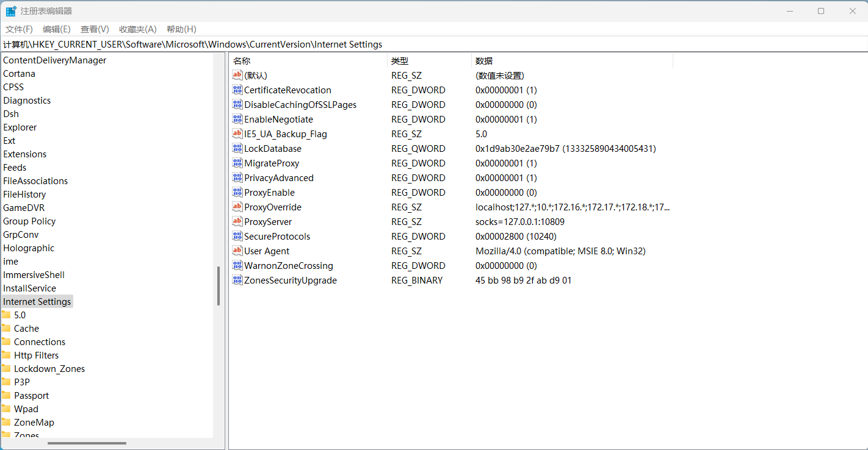868x450 pixels.
Task: Click the MigrateProxy value icon
Action: coord(237,163)
